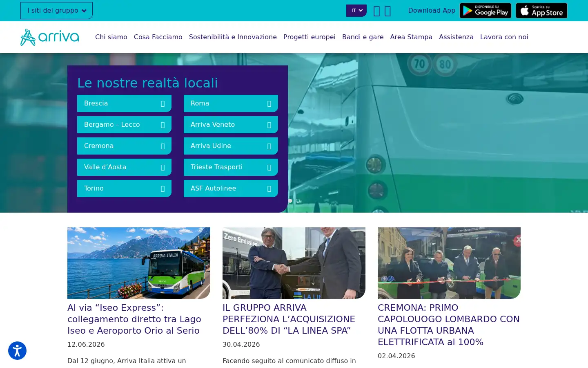Image resolution: width=588 pixels, height=368 pixels.
Task: Open the IT language selector
Action: click(x=356, y=11)
